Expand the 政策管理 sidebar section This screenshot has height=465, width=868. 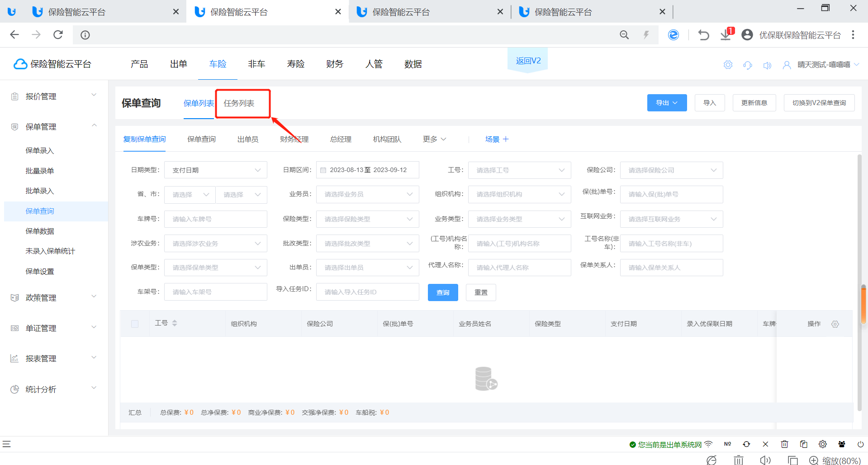point(54,297)
